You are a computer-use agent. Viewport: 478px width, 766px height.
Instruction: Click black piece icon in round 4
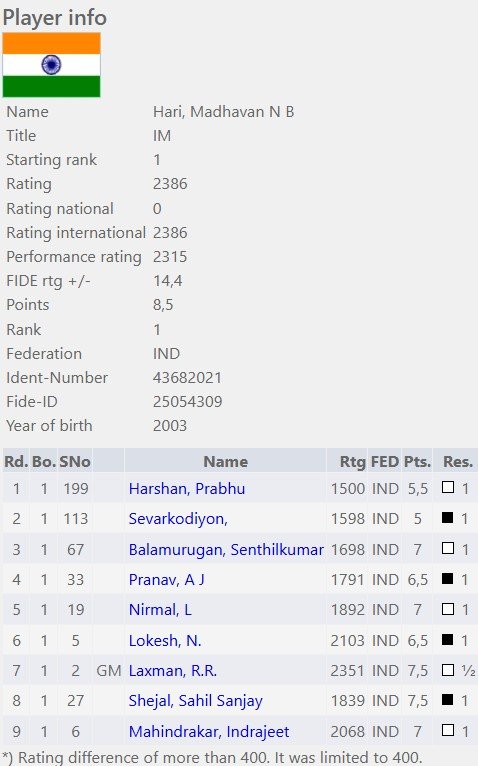click(x=448, y=578)
